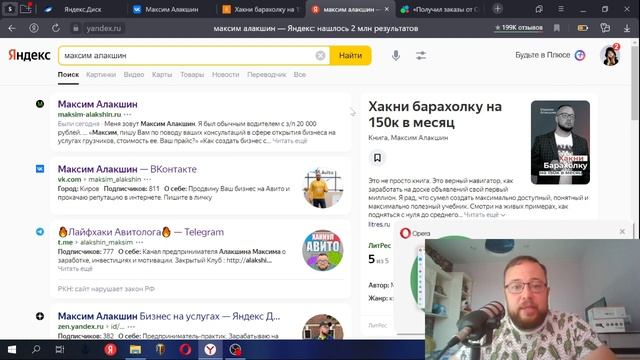Open Лайфхаки Авитолога Telegram result
Viewport: 640px width, 360px height.
point(141,232)
